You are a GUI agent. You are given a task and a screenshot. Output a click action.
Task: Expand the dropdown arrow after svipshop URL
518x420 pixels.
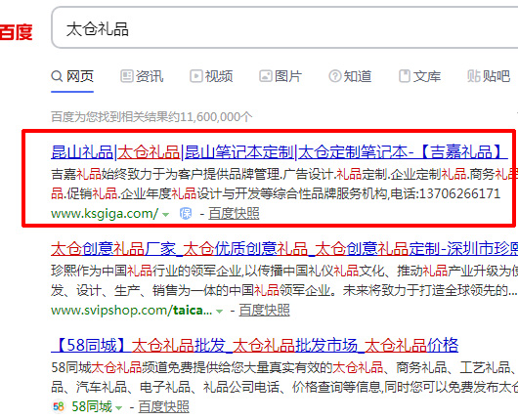(219, 311)
